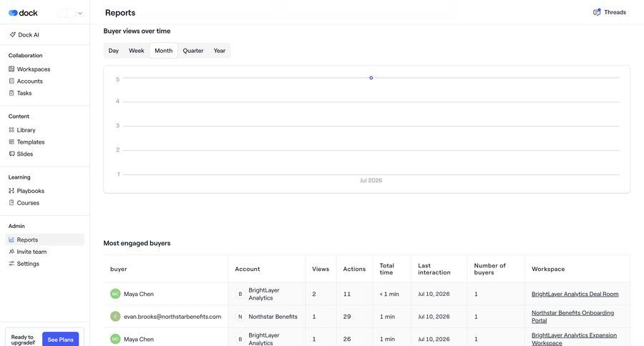Viewport: 644px width, 346px height.
Task: Click the dock logo
Action: [x=23, y=13]
